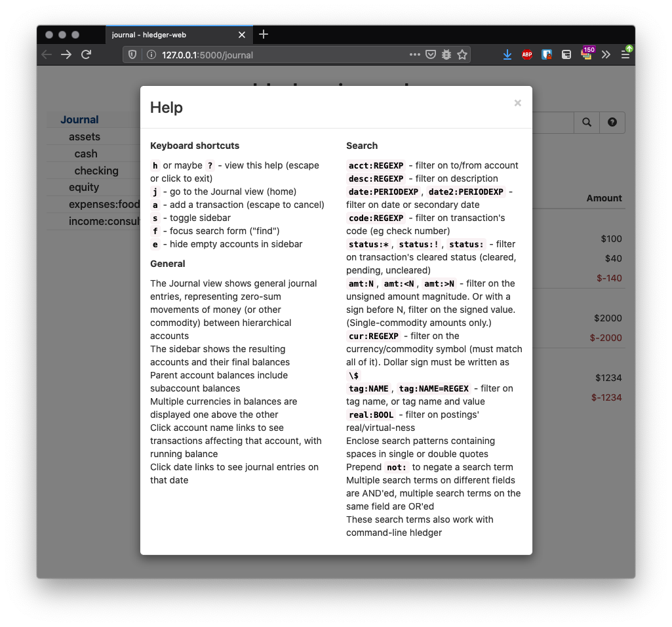The width and height of the screenshot is (672, 627).
Task: Open the page actions ellipsis menu
Action: (415, 55)
